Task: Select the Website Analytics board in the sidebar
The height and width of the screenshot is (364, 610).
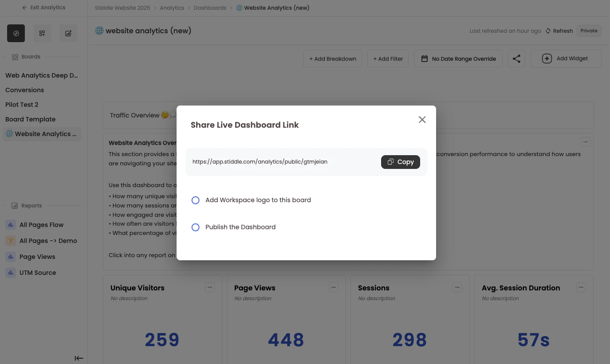Action: coord(42,134)
